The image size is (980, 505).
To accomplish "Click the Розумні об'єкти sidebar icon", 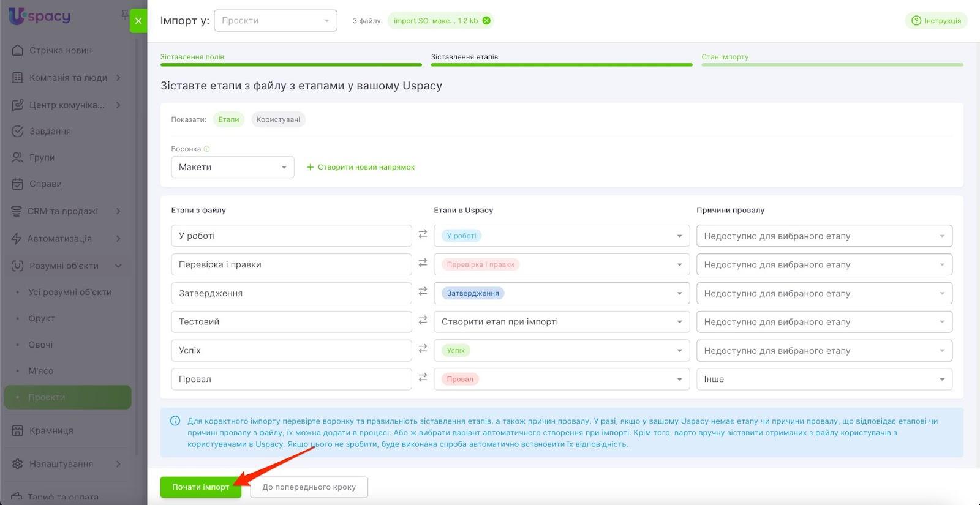I will [x=18, y=266].
